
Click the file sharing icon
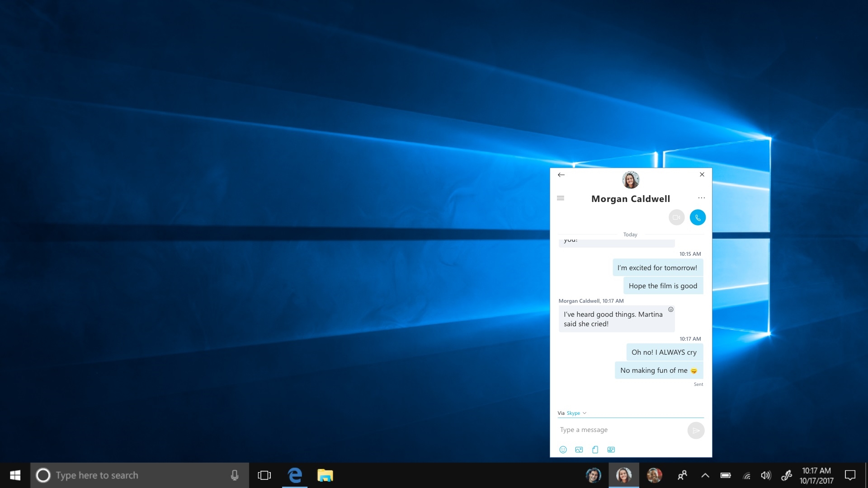click(595, 449)
